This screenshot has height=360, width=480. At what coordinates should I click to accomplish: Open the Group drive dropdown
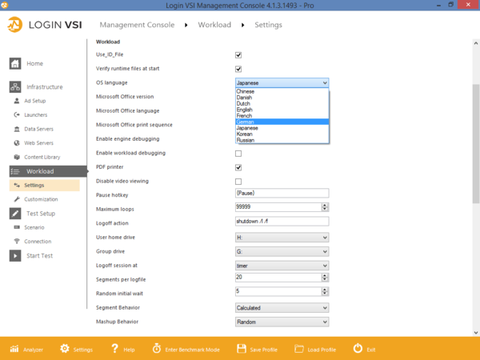[282, 251]
